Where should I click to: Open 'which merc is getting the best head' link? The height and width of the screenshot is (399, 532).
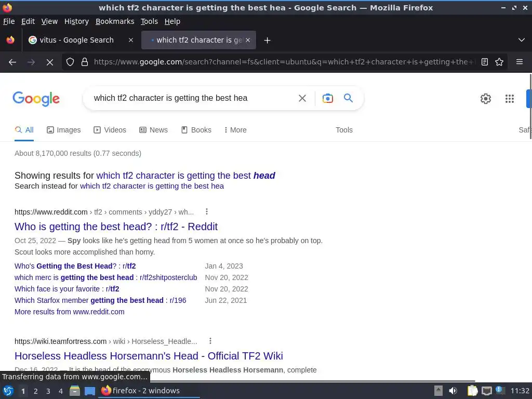[105, 277]
